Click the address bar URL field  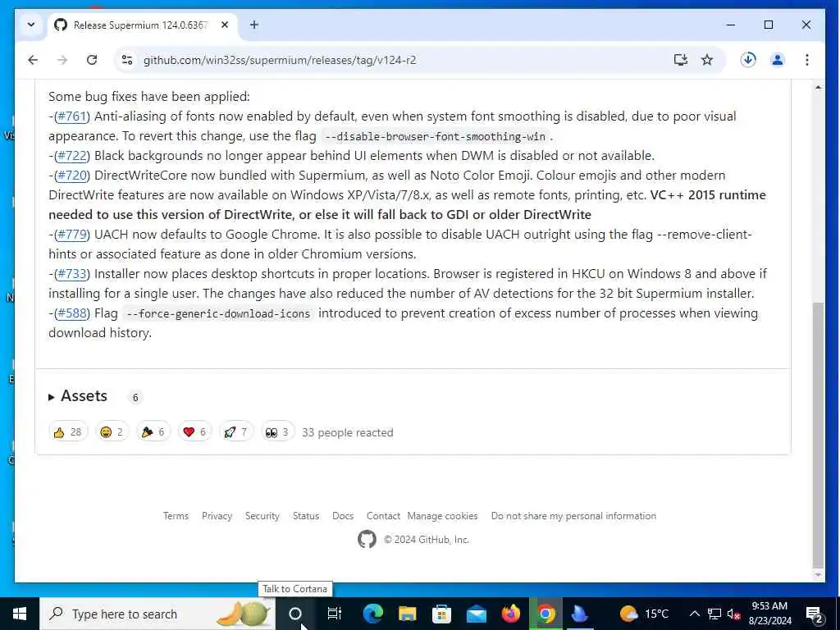tap(396, 60)
